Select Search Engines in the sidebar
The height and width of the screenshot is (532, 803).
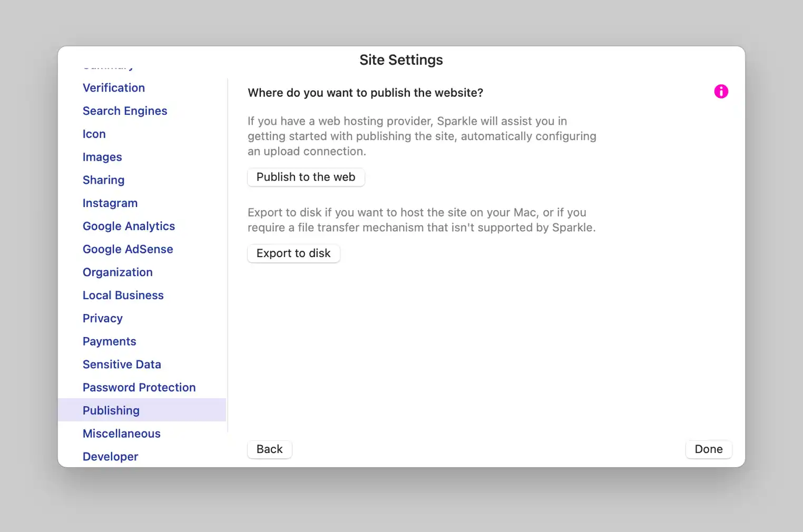coord(125,111)
